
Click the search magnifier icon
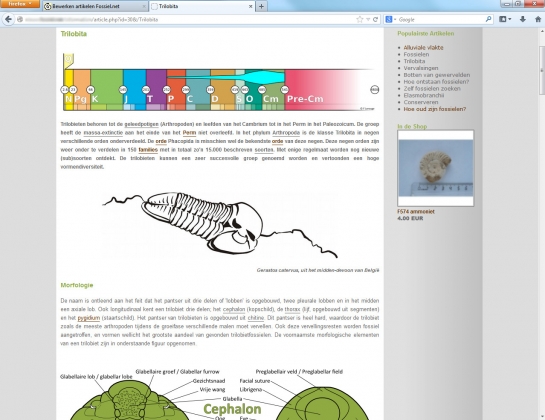[x=488, y=19]
